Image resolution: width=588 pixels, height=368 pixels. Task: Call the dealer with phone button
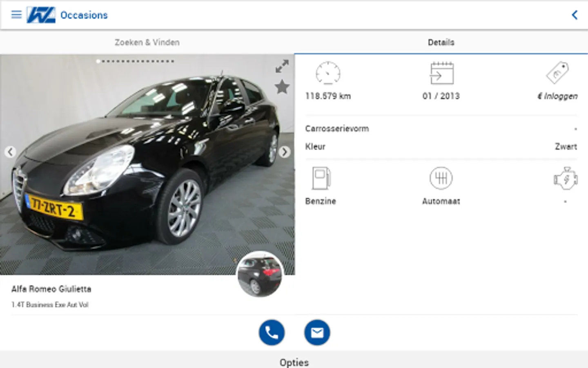[272, 332]
